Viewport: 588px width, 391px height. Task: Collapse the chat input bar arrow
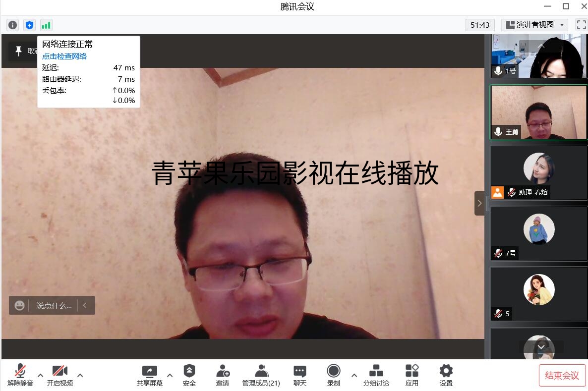(85, 305)
